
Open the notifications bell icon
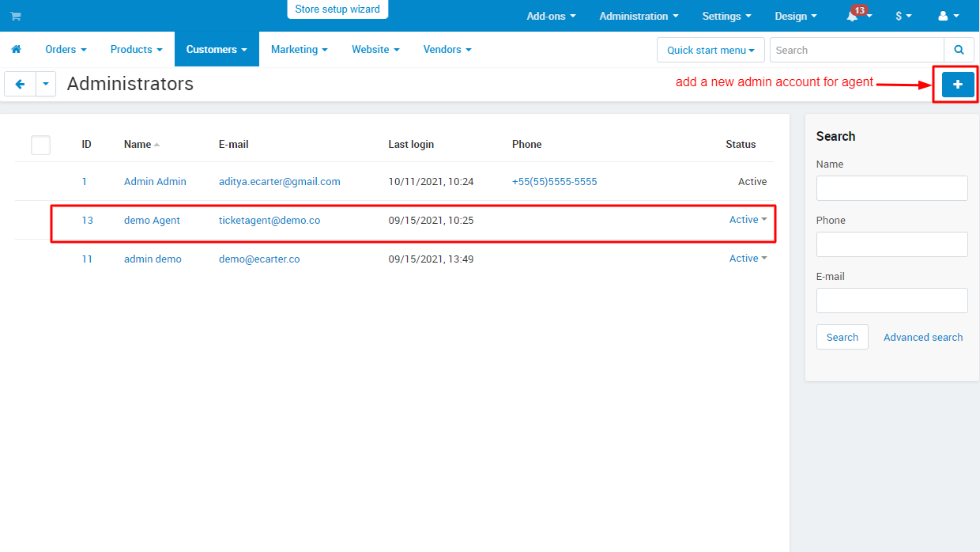854,16
